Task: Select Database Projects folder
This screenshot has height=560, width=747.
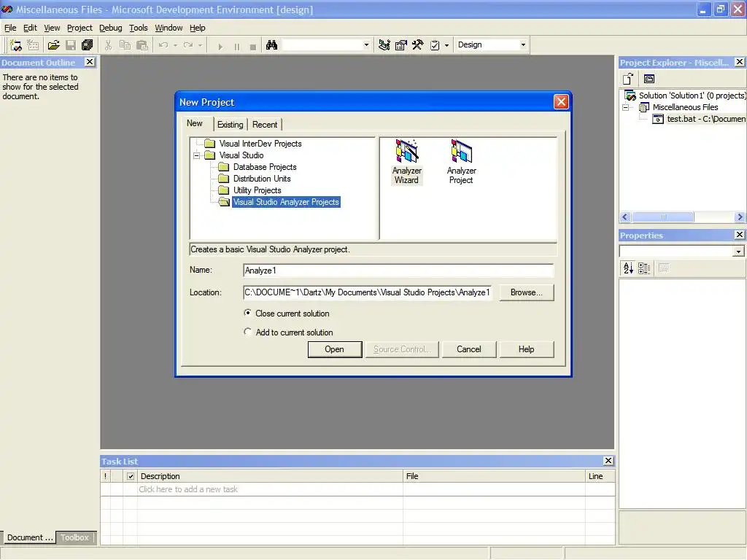Action: (x=264, y=167)
